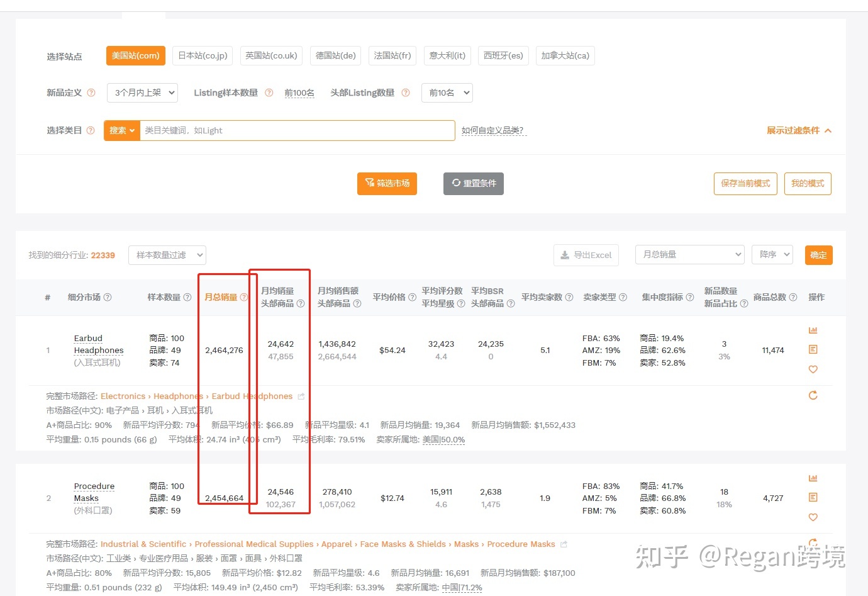Select 法国站(fr) site
This screenshot has height=596, width=868.
392,55
